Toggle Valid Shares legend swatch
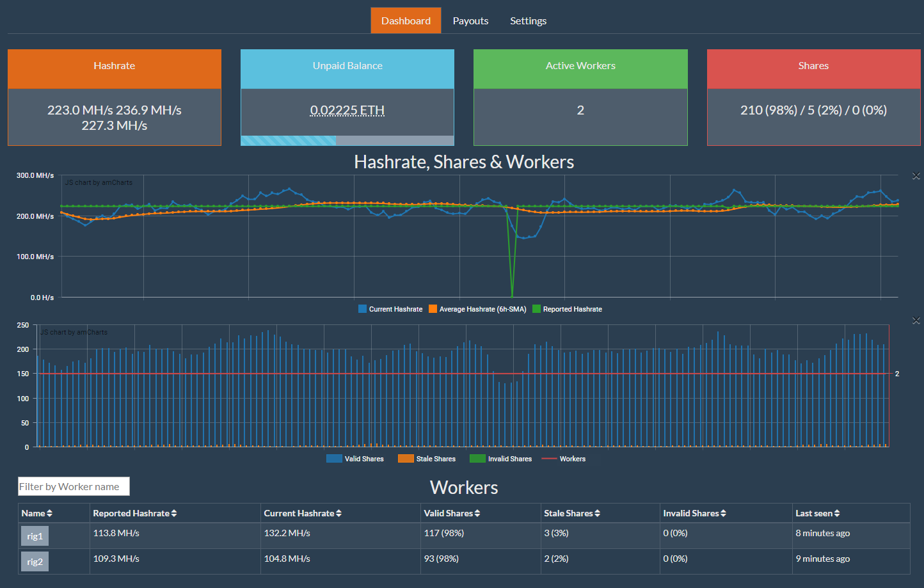924x588 pixels. pos(334,459)
